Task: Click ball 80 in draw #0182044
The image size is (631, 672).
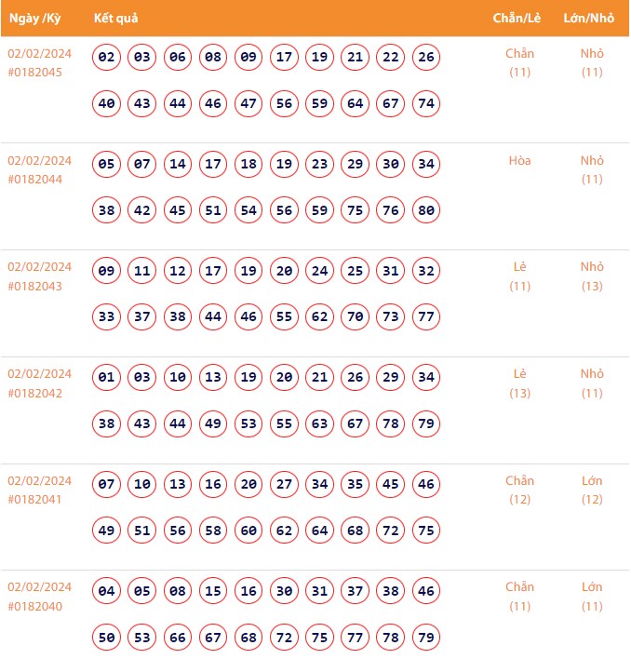Action: pos(426,210)
